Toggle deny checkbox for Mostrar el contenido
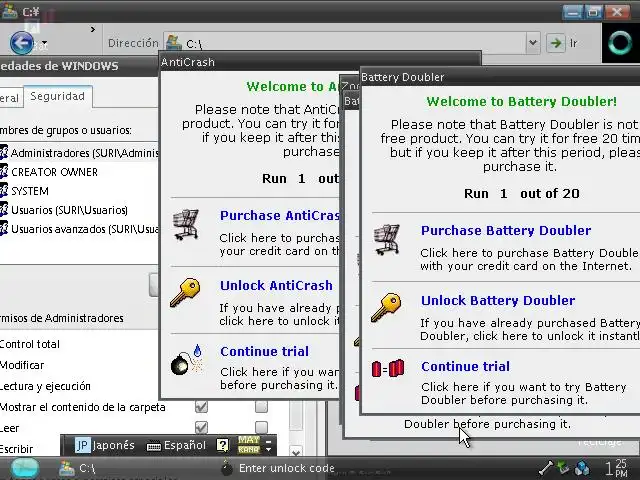This screenshot has width=640, height=480. coord(261,407)
